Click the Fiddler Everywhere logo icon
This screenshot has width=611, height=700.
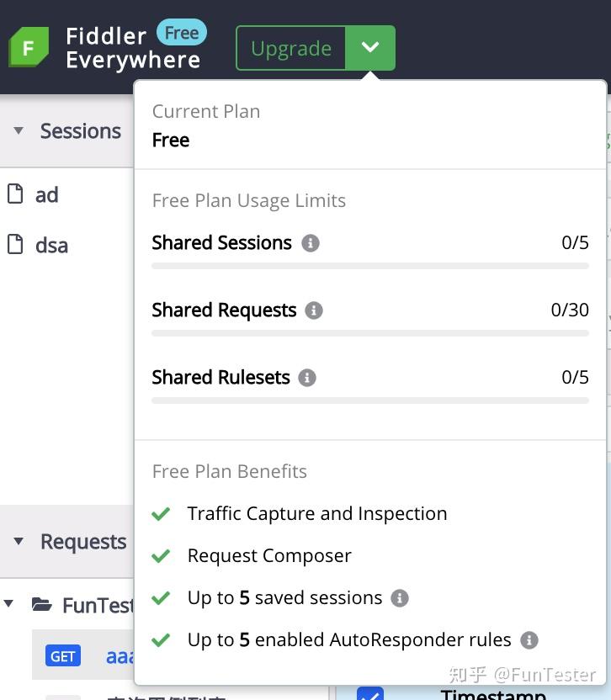[x=29, y=48]
